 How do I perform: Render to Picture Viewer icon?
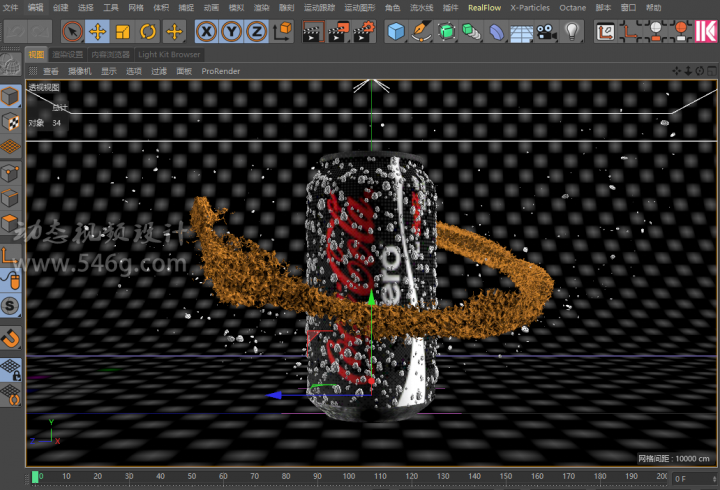(339, 32)
